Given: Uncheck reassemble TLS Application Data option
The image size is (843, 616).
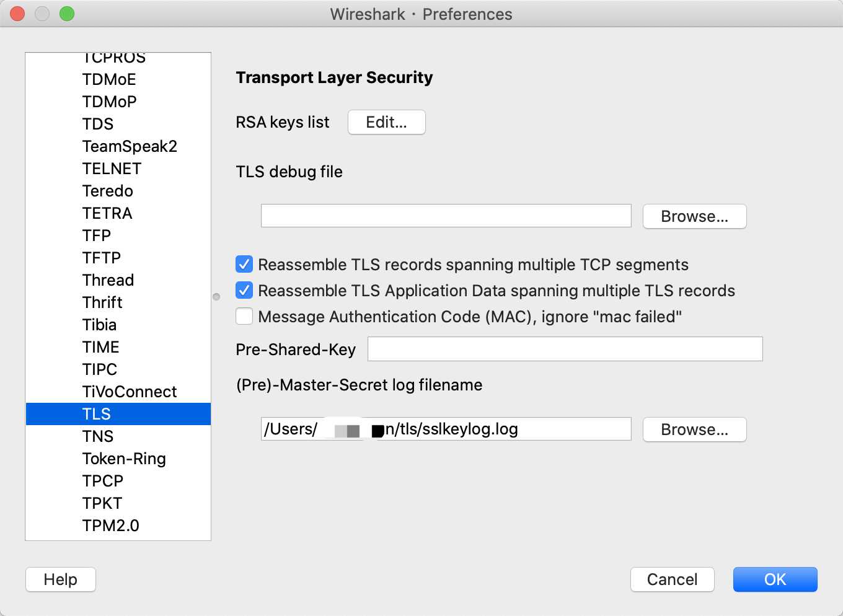Looking at the screenshot, I should pyautogui.click(x=244, y=291).
